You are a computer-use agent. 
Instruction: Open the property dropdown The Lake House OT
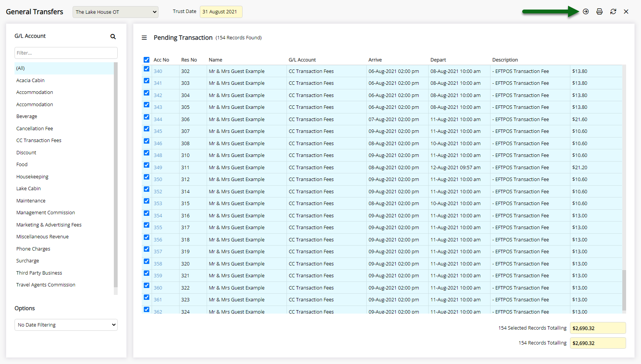pos(115,12)
